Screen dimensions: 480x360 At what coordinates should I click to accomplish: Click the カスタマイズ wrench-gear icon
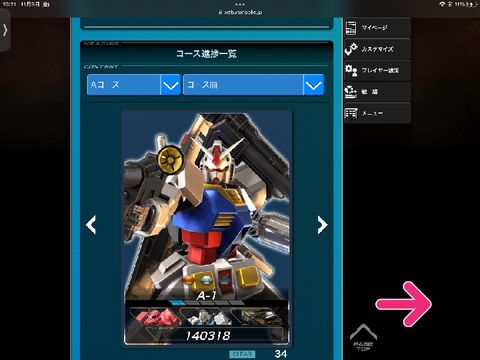click(351, 49)
